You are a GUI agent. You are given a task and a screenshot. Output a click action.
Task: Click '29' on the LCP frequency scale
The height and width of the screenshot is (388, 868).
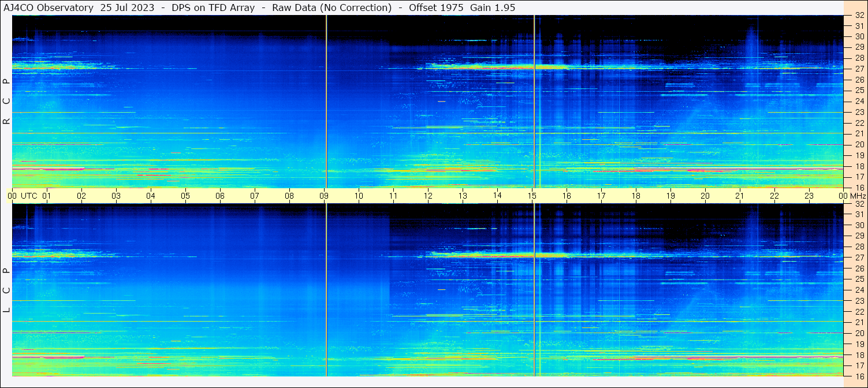(859, 236)
